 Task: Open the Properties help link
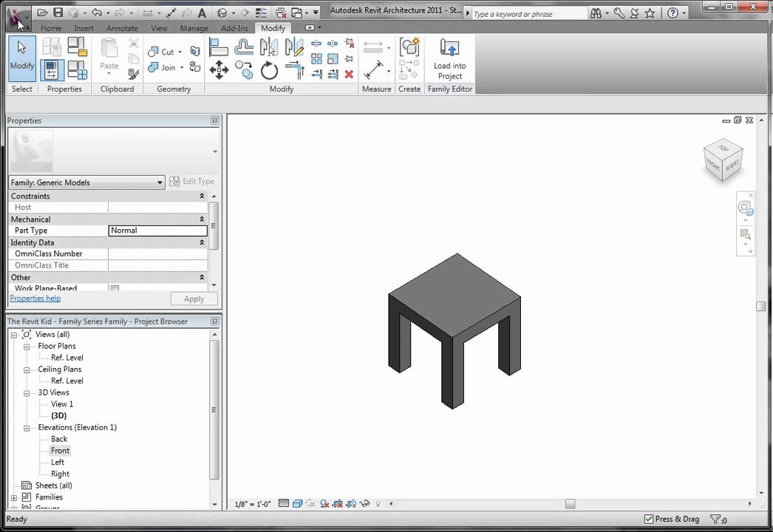click(x=35, y=298)
